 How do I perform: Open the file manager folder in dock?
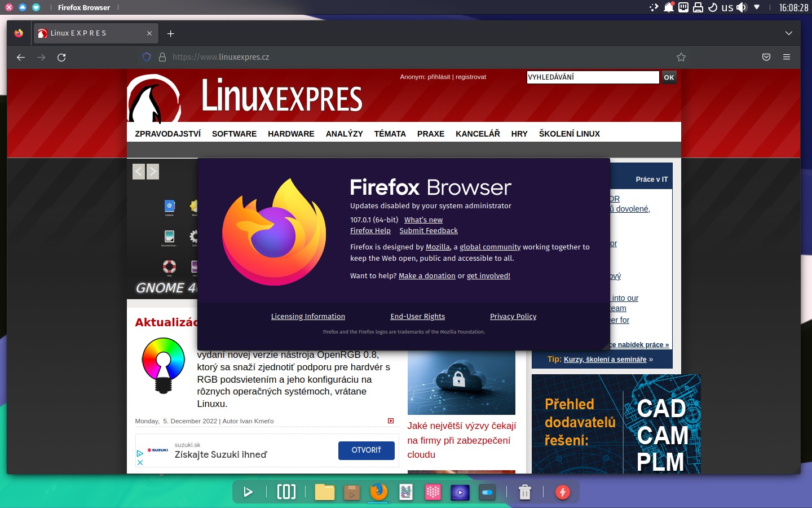point(325,492)
